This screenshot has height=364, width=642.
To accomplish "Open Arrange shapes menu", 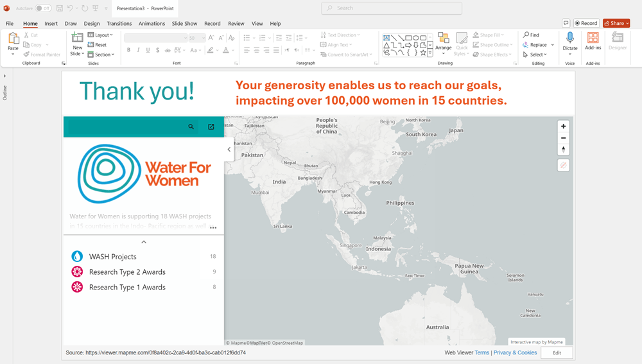I will 444,44.
